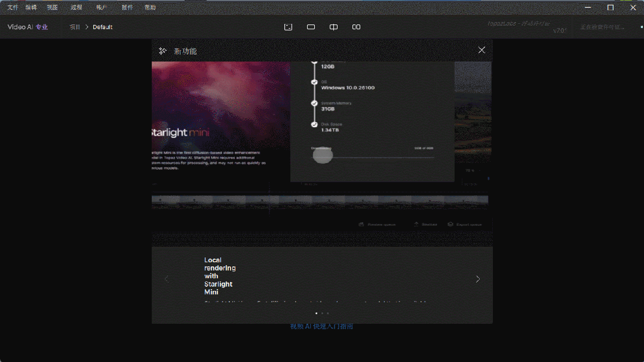
Task: Switch to split view mode icon
Action: click(333, 27)
